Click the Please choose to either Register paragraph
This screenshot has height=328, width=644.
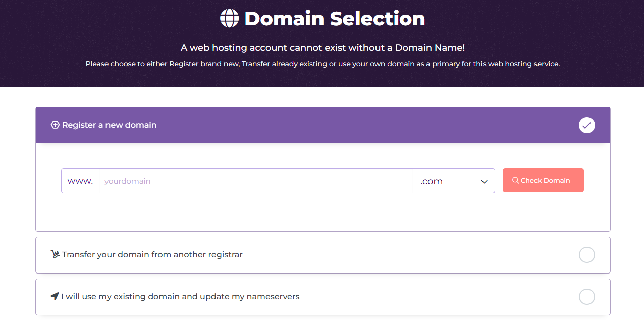(x=323, y=64)
